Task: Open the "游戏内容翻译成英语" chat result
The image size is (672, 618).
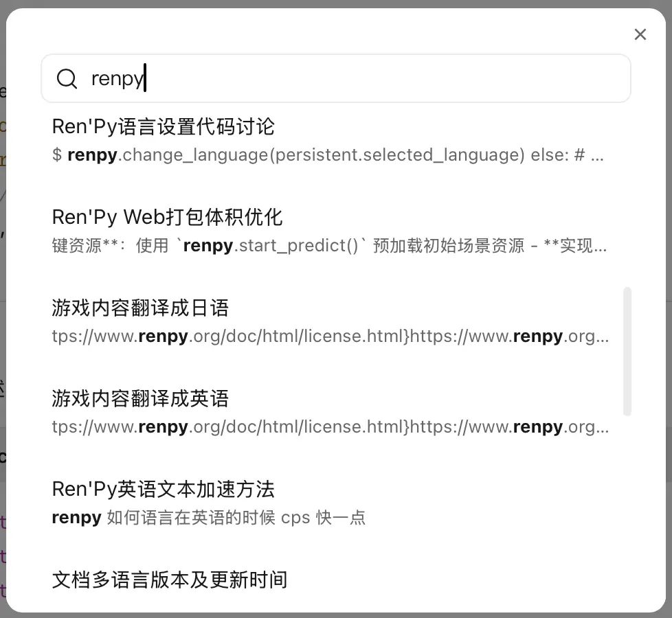Action: point(140,398)
